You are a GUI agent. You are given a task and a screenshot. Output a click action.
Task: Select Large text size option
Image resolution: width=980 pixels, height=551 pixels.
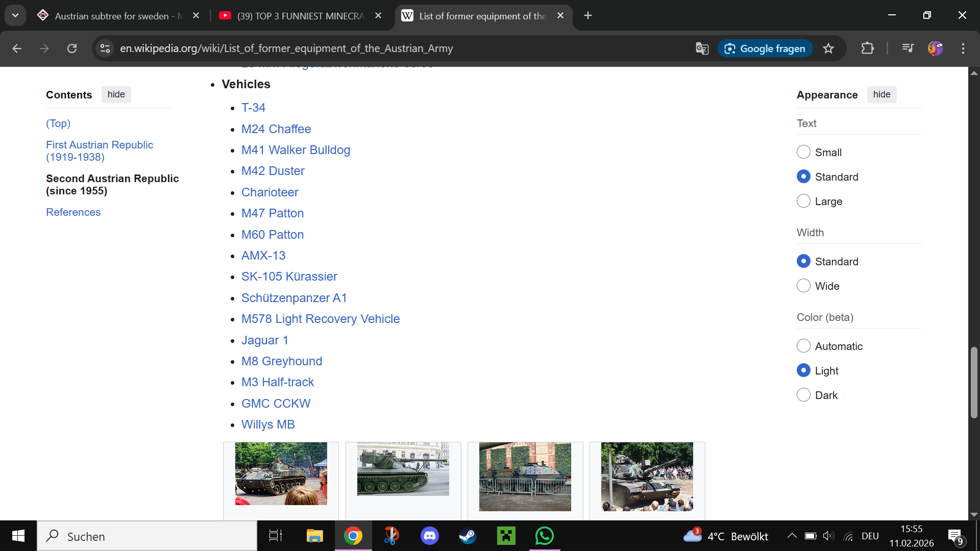point(803,201)
